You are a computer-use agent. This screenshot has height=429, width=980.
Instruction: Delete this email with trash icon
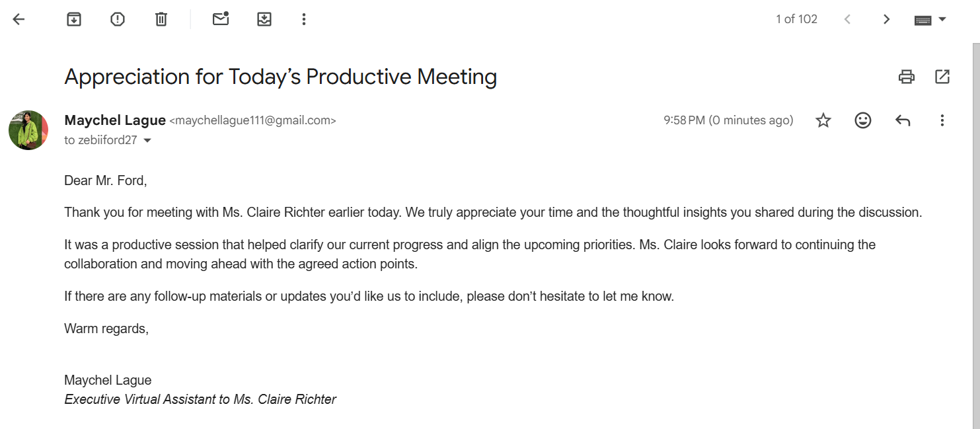coord(161,19)
